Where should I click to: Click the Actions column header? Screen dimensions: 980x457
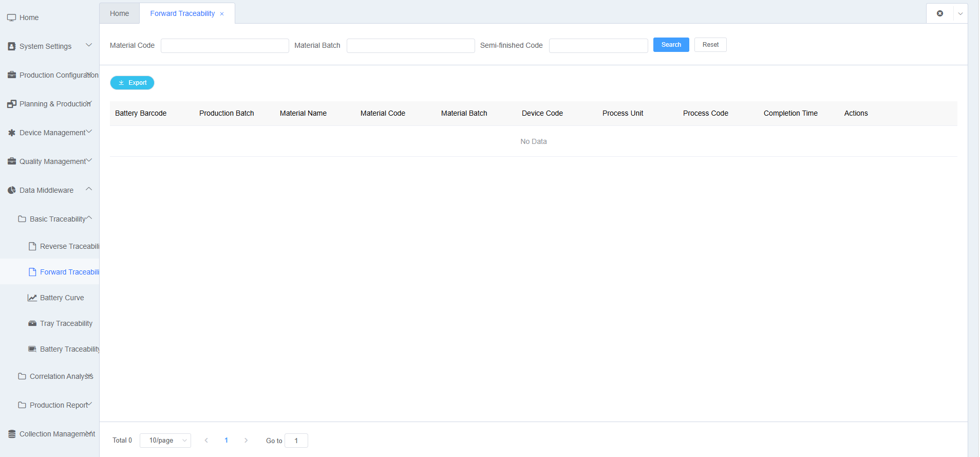856,113
